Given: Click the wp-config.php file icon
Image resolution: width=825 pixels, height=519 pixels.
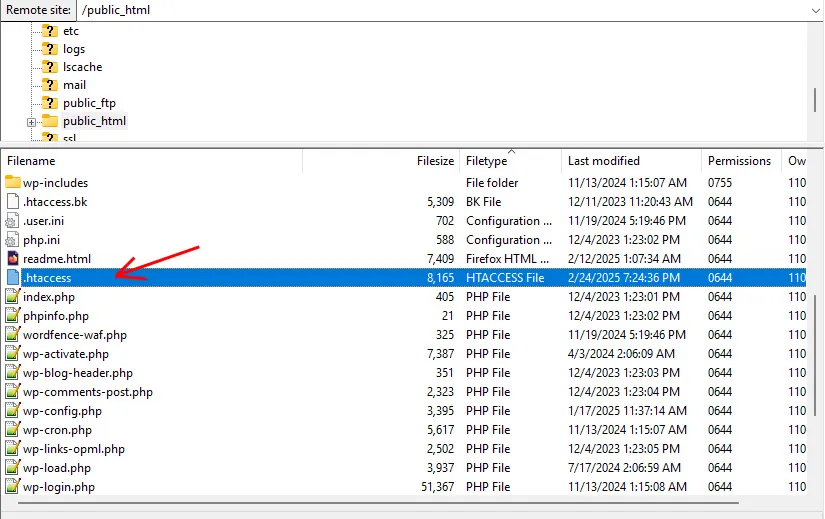Looking at the screenshot, I should [13, 411].
